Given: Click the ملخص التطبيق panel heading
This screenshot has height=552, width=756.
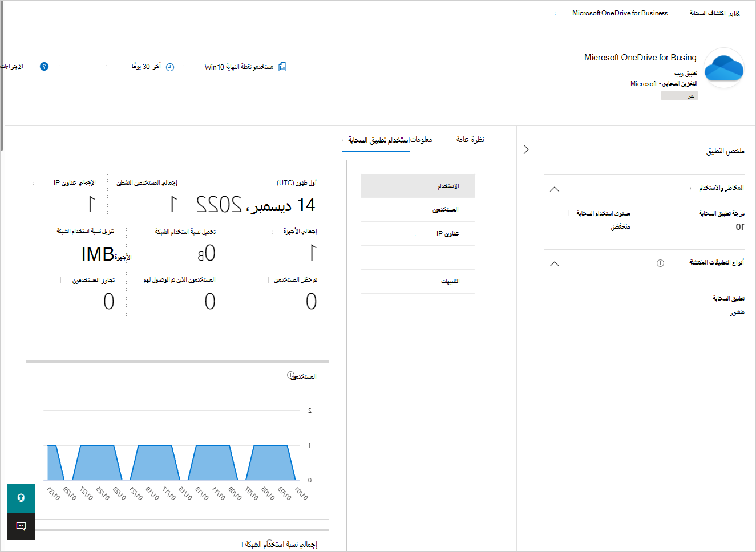Looking at the screenshot, I should (725, 151).
